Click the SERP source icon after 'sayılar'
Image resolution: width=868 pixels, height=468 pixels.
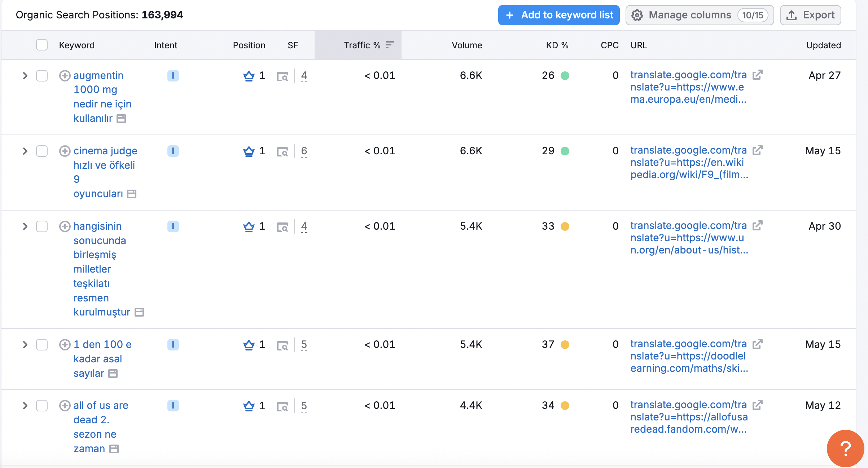coord(113,374)
